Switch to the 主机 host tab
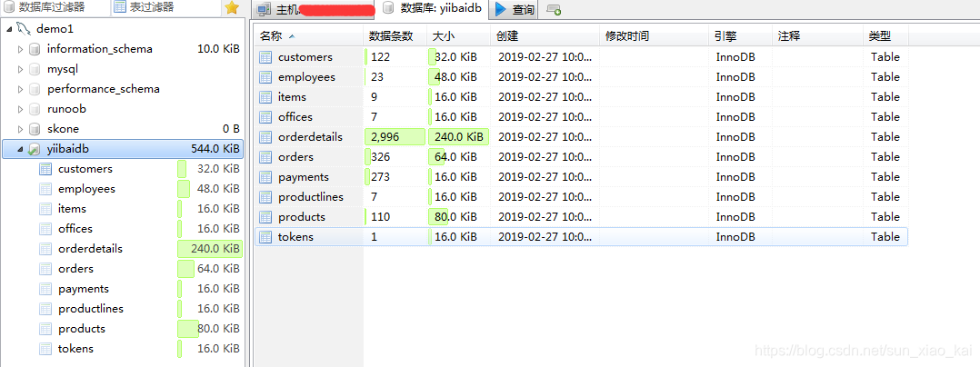This screenshot has height=367, width=980. 313,9
